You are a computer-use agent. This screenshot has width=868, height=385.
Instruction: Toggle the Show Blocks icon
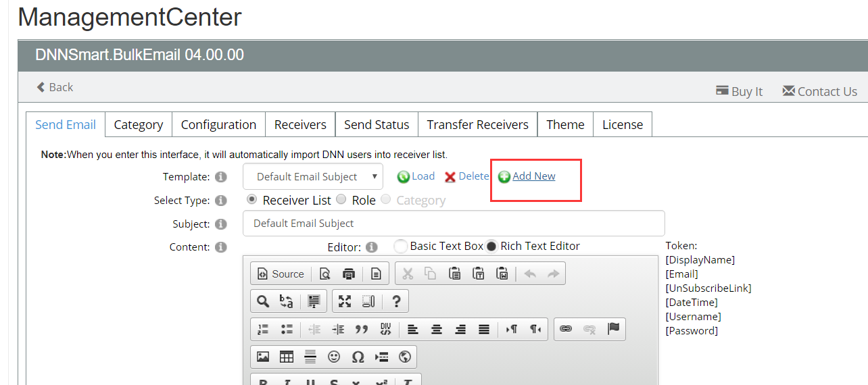[x=368, y=301]
